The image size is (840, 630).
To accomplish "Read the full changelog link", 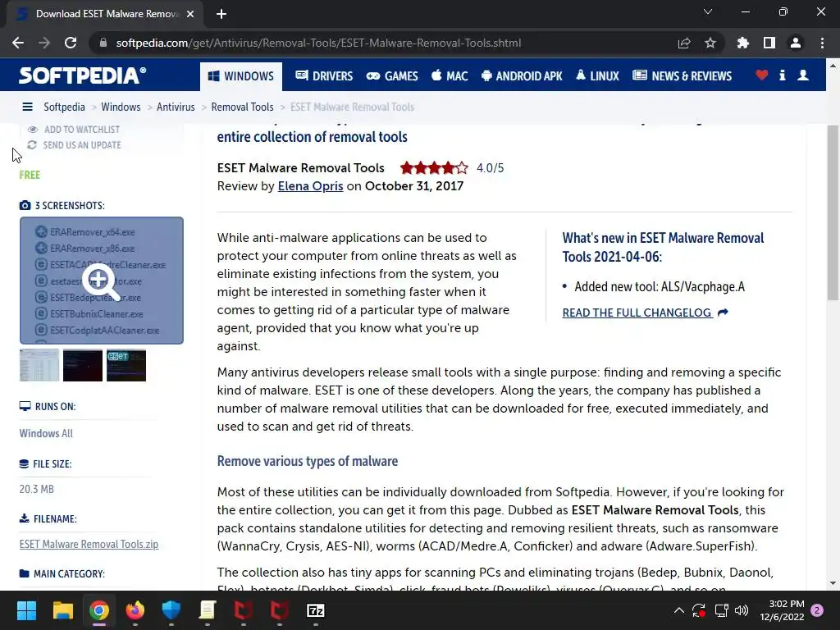I will [645, 313].
